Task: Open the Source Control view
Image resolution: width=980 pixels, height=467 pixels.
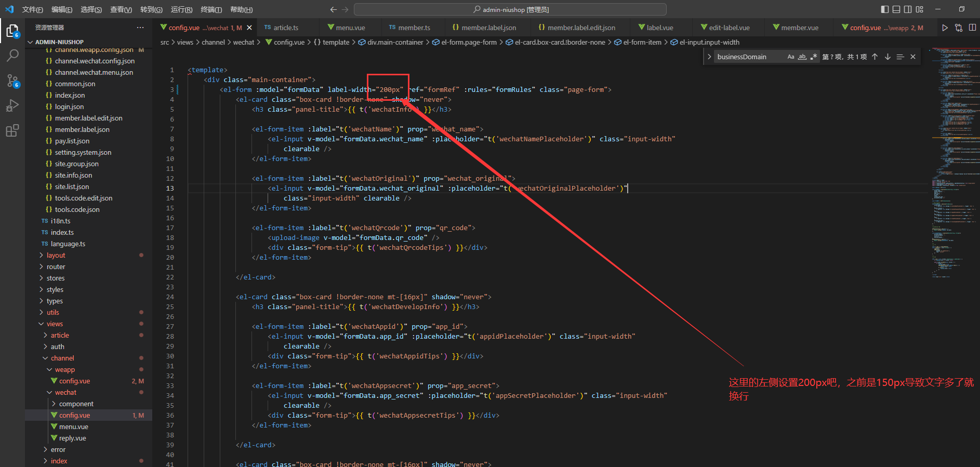Action: point(12,81)
